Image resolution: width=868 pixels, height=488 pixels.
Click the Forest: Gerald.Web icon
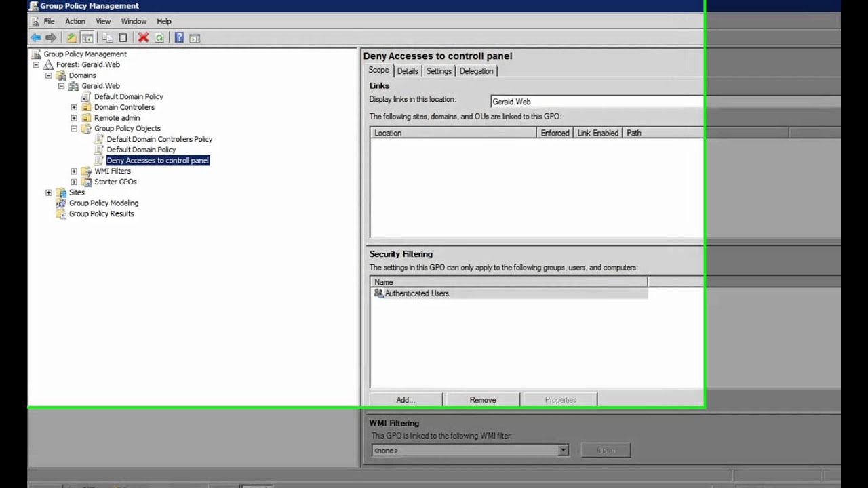(48, 65)
